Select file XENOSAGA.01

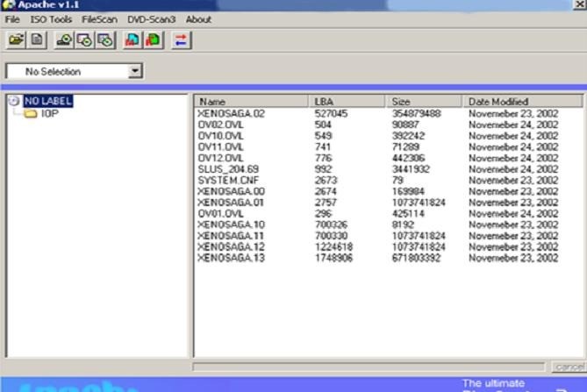pos(231,203)
